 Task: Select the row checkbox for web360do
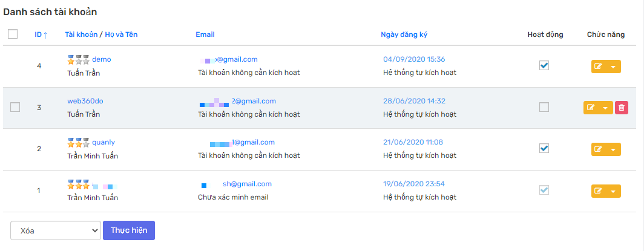[x=15, y=108]
